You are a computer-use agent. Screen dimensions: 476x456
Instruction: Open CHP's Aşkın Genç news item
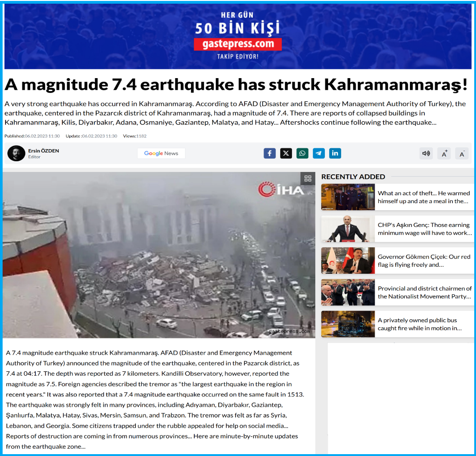[x=425, y=229]
